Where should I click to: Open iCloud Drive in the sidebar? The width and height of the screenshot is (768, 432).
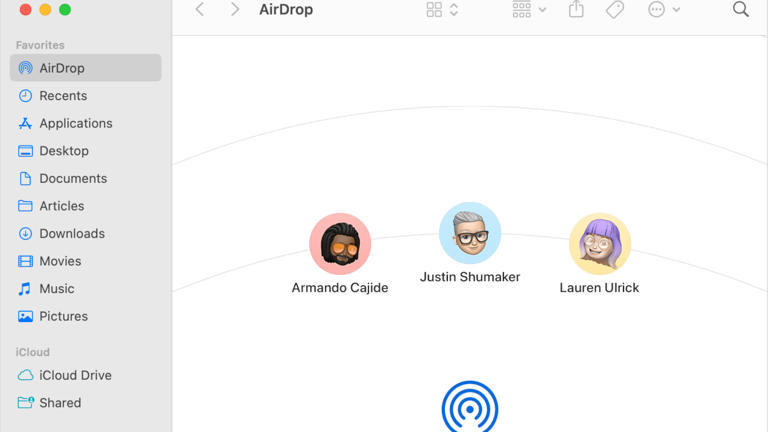tap(85, 375)
